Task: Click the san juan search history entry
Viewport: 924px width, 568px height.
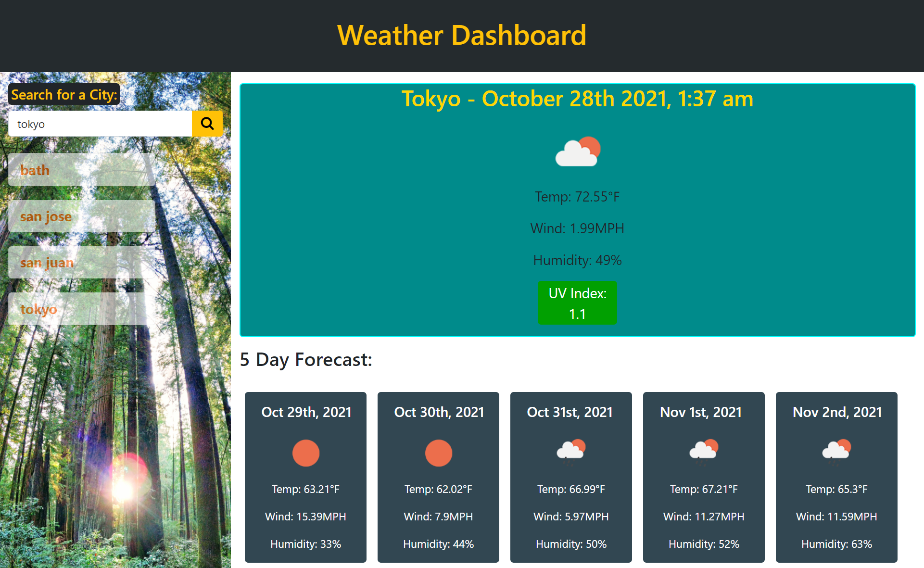Action: pos(81,262)
